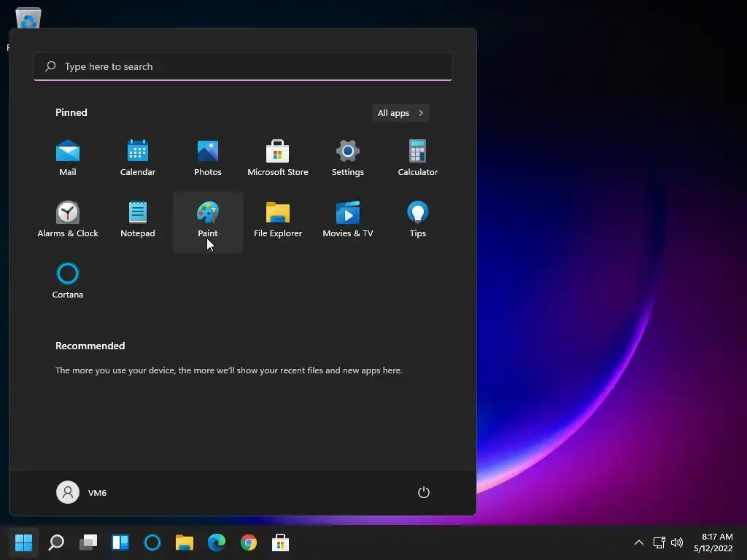Expand the All apps list
Screen dimensions: 747x560
click(400, 113)
